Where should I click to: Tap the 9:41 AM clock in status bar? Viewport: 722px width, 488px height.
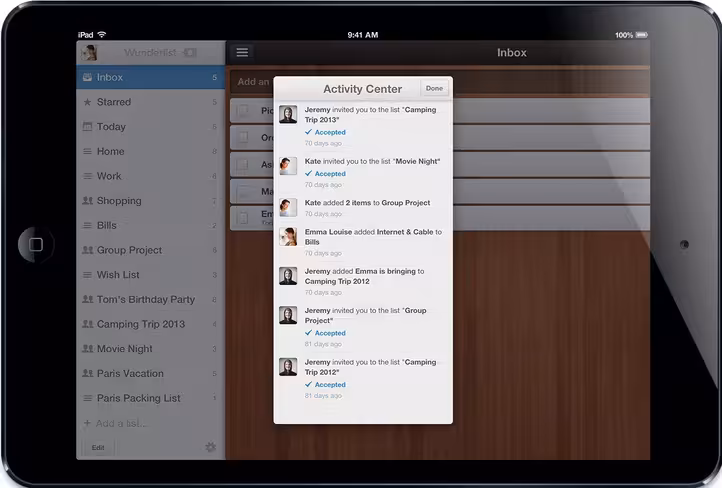click(363, 35)
